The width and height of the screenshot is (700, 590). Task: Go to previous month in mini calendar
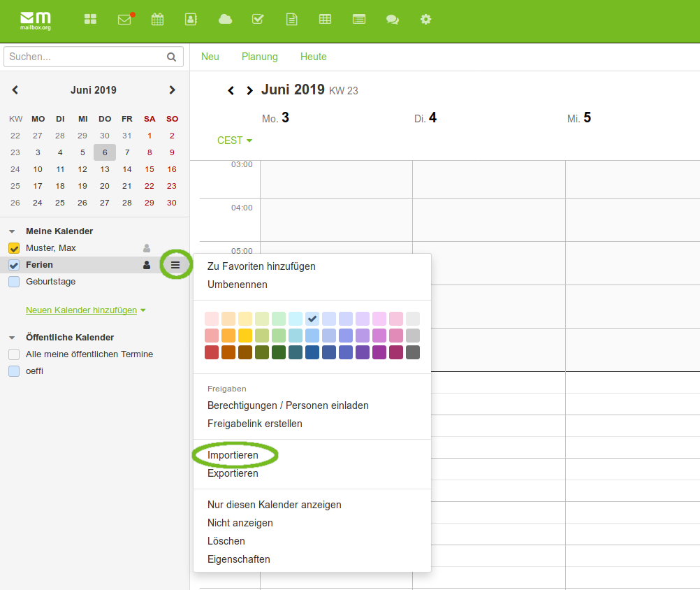coord(15,90)
